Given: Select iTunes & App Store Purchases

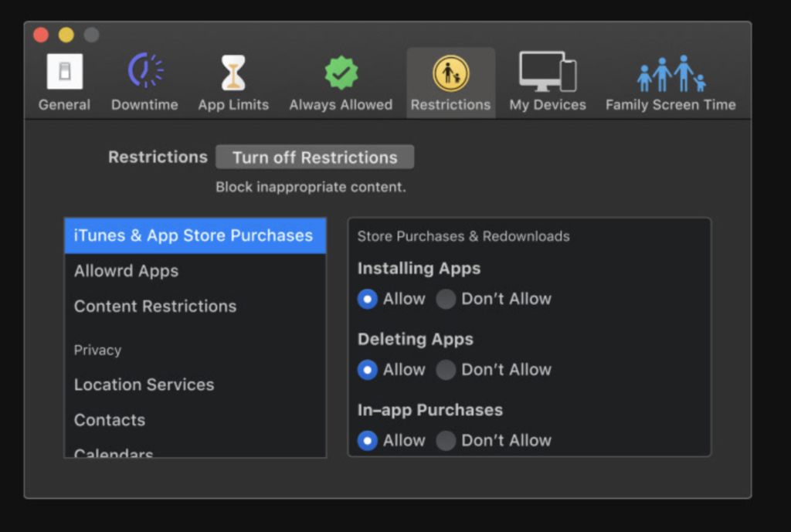Looking at the screenshot, I should click(x=195, y=236).
